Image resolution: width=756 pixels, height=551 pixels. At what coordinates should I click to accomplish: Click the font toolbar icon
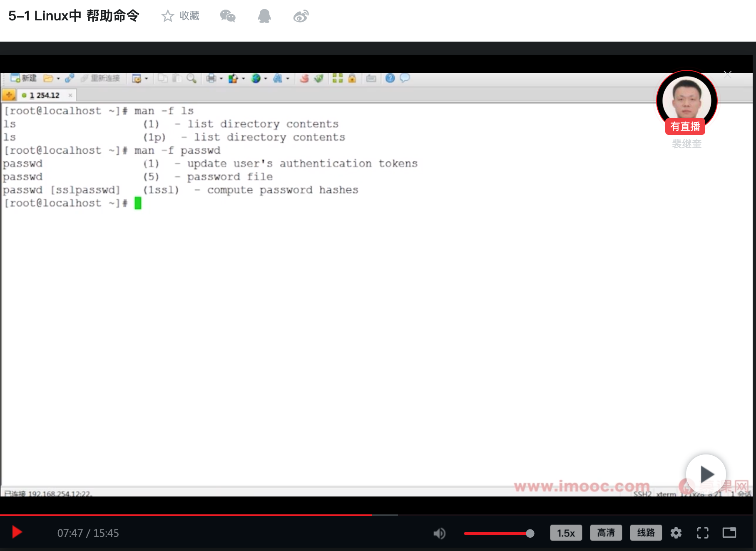click(x=278, y=78)
